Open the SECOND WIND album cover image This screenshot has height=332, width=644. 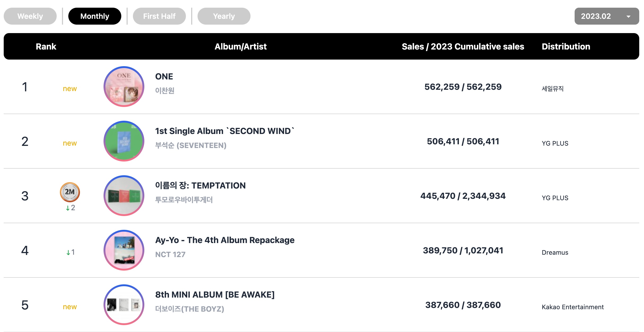124,141
